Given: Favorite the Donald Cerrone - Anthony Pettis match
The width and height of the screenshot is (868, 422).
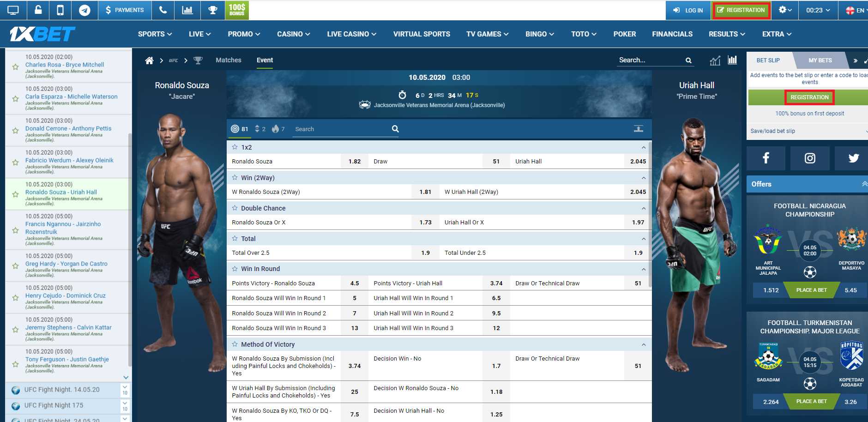Looking at the screenshot, I should click(x=15, y=131).
